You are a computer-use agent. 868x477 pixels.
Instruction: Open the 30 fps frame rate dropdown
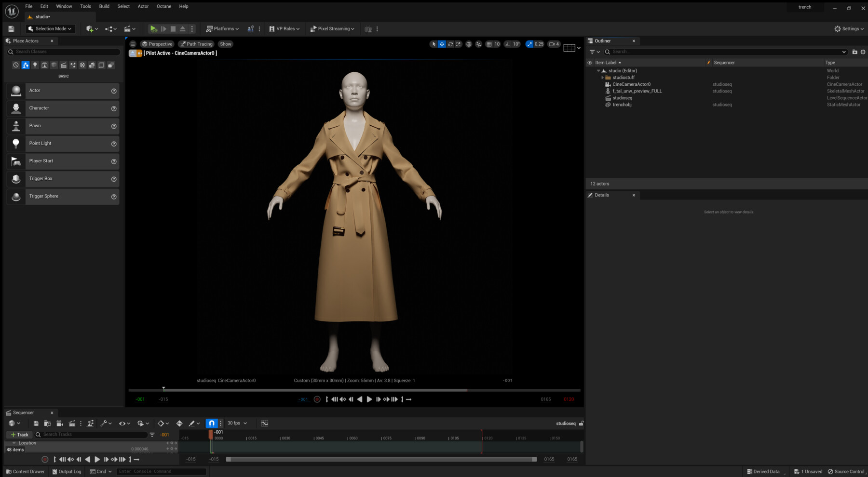point(236,423)
